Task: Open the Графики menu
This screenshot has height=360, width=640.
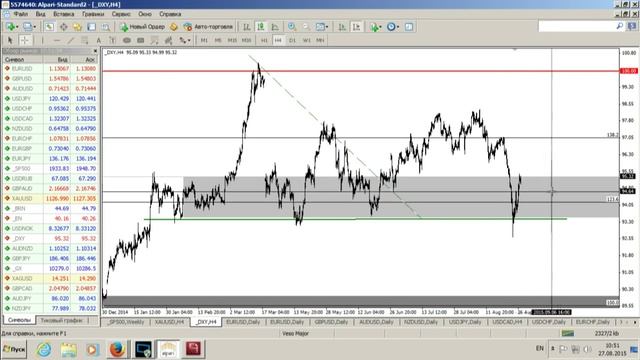Action: [93, 14]
